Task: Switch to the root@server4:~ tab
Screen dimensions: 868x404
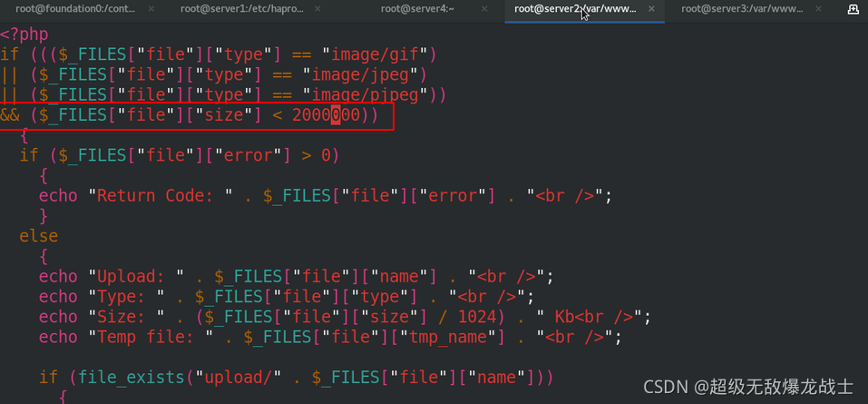Action: [x=417, y=9]
